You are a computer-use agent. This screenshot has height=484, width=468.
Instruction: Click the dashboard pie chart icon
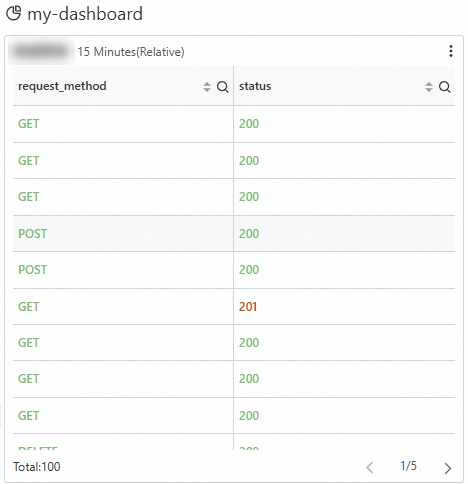pyautogui.click(x=14, y=13)
